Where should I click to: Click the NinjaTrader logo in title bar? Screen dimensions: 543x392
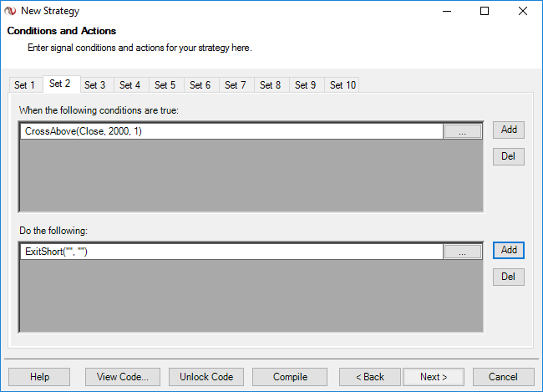(11, 12)
